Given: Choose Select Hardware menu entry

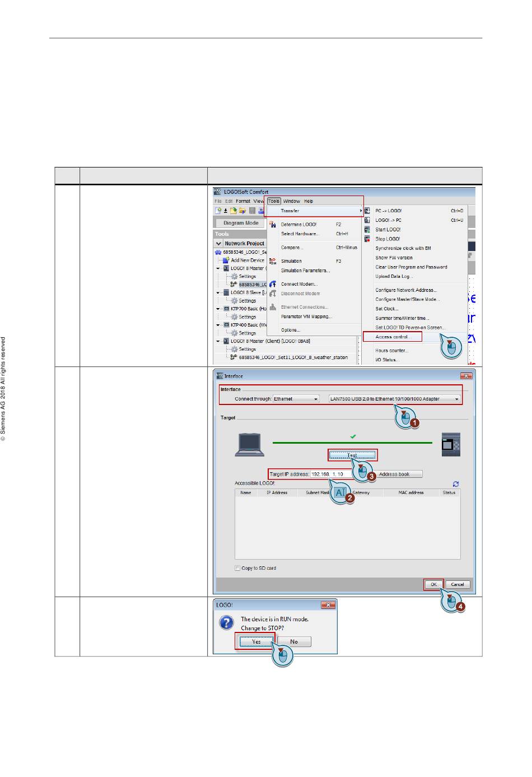Looking at the screenshot, I should (300, 234).
